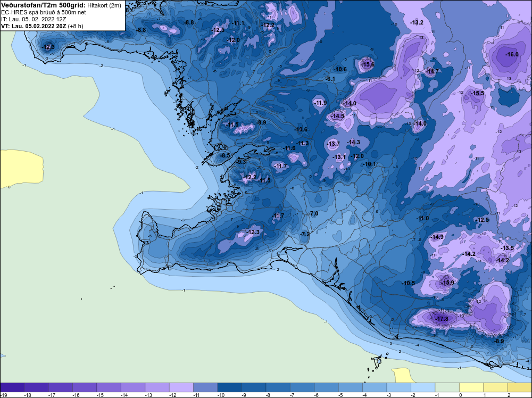
Task: Click the "VT: Lau. 05.02.2022 20Z" valid time
Action: (34, 26)
